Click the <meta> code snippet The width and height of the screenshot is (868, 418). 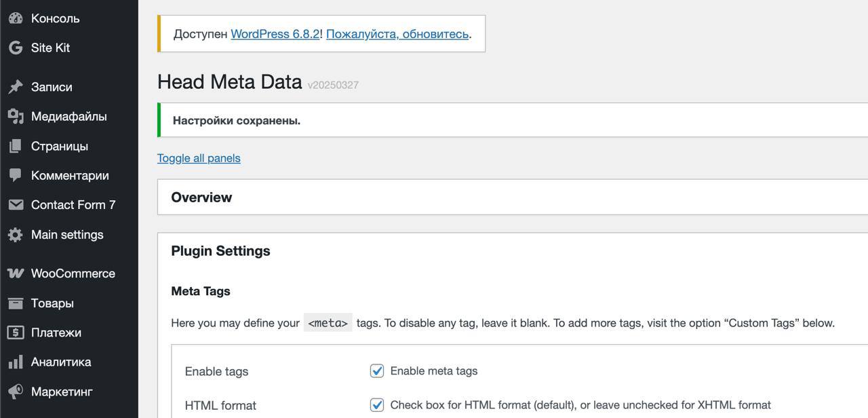[x=328, y=323]
